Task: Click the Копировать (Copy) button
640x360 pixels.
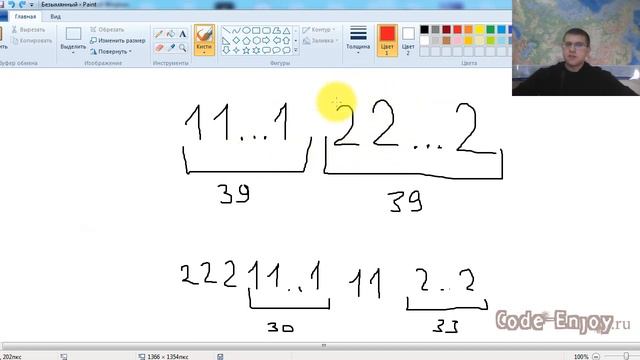Action: (x=32, y=41)
